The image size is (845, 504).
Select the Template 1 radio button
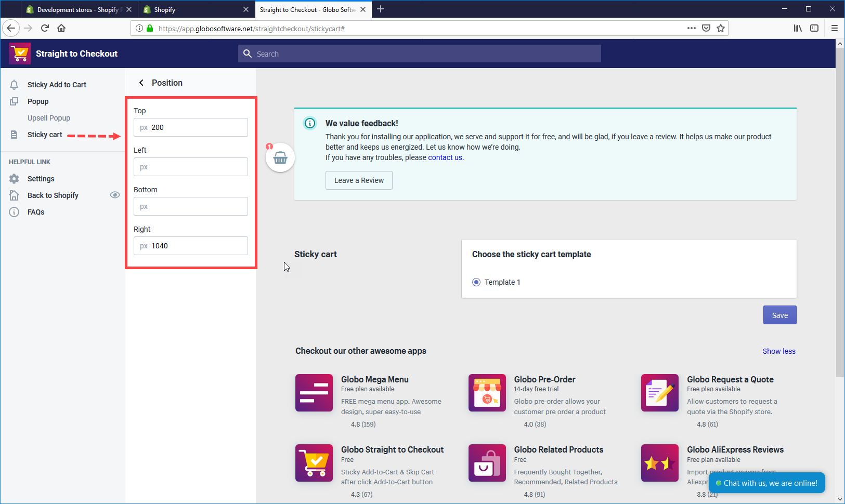coord(476,282)
